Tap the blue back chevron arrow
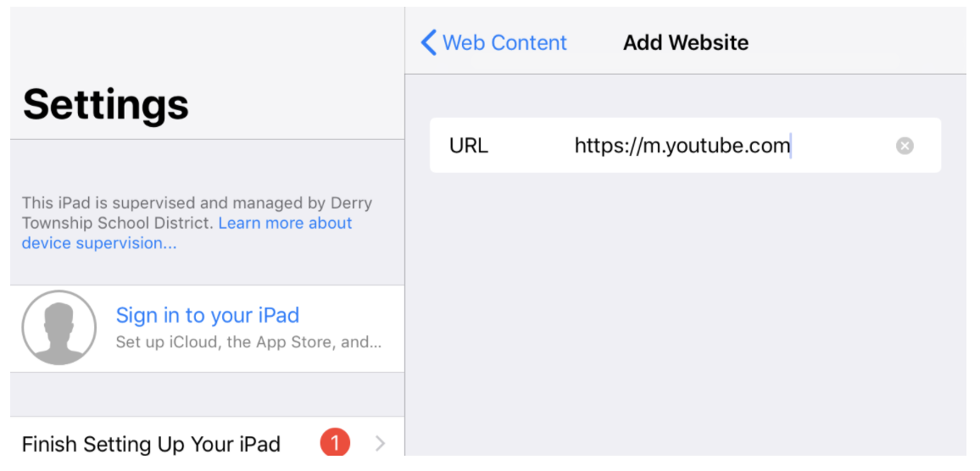Image resolution: width=980 pixels, height=471 pixels. [x=429, y=42]
